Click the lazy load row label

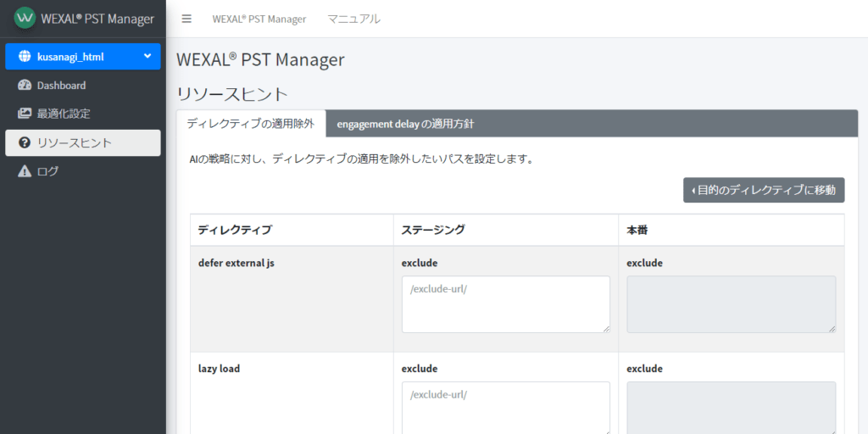pyautogui.click(x=220, y=368)
